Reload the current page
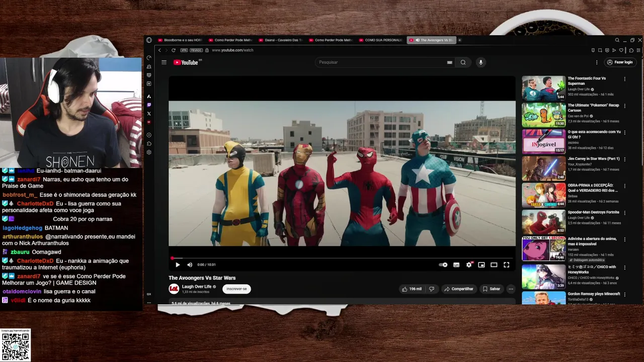Image resolution: width=644 pixels, height=362 pixels. tap(174, 50)
